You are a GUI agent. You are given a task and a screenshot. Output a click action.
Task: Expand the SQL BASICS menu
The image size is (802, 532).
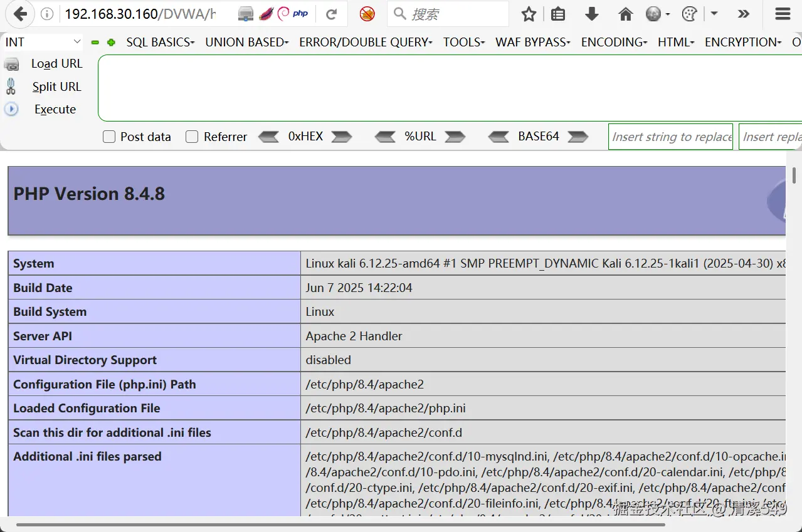pyautogui.click(x=161, y=42)
